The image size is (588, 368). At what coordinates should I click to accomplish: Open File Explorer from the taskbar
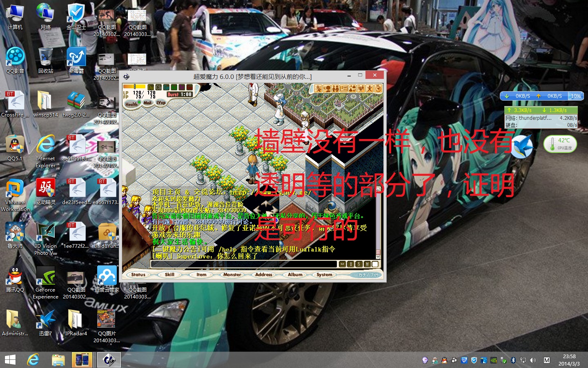coord(58,360)
